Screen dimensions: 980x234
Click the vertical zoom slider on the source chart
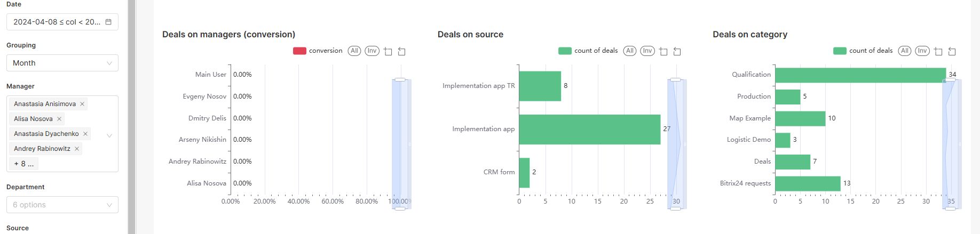pyautogui.click(x=676, y=144)
